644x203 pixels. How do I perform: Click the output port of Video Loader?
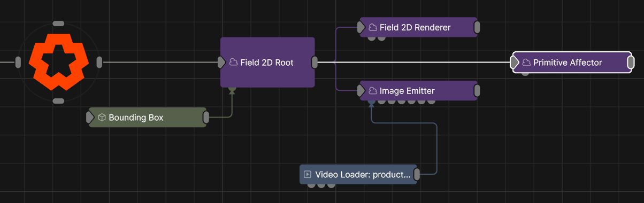417,174
